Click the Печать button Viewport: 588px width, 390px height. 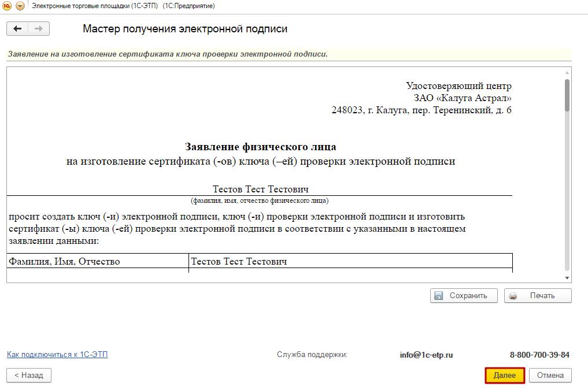pyautogui.click(x=538, y=296)
